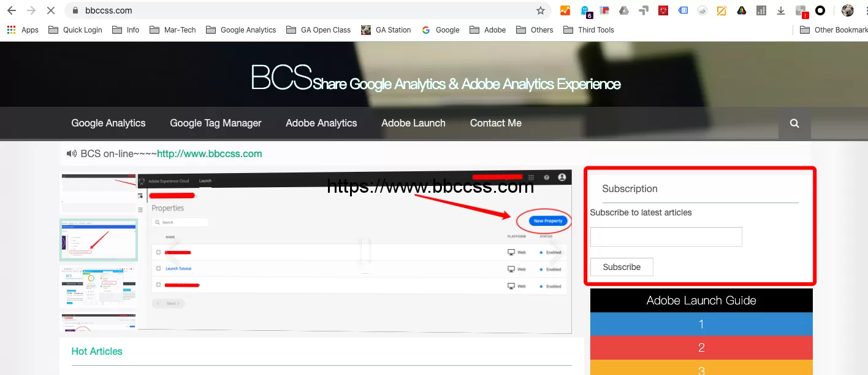Click the site search magnifier icon
The width and height of the screenshot is (868, 375).
coord(794,123)
